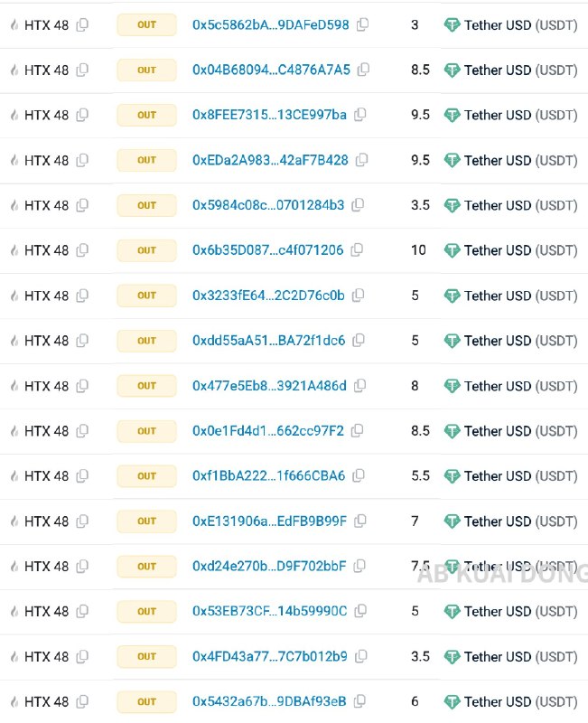The width and height of the screenshot is (588, 723).
Task: Open address 0xf1BbA222...1f666CBA6
Action: pyautogui.click(x=268, y=475)
